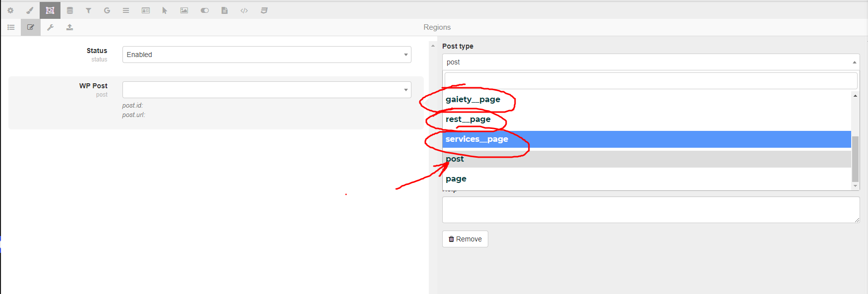Click the upload export icon
The width and height of the screenshot is (868, 294).
click(x=70, y=27)
